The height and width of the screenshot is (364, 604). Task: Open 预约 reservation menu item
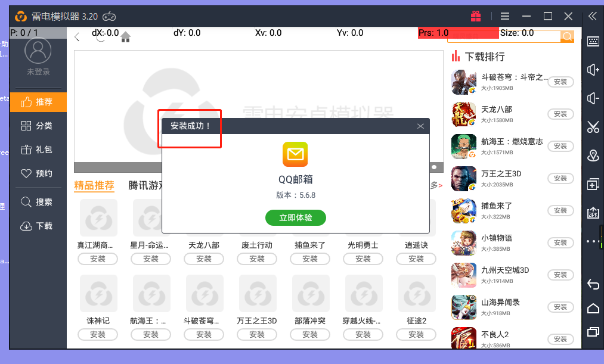click(x=38, y=173)
